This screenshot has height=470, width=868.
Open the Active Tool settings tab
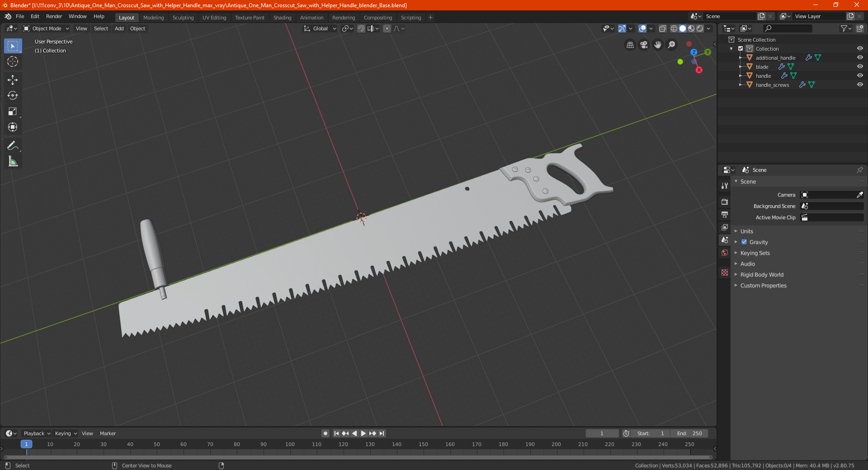725,185
